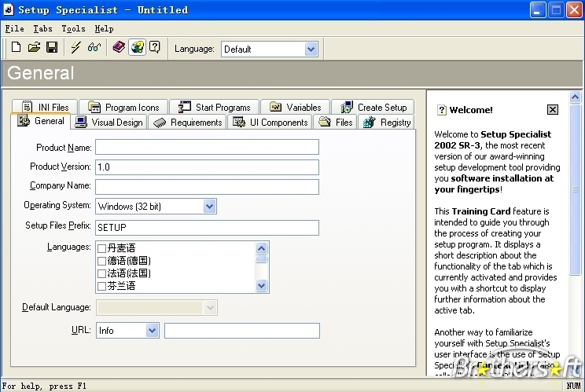Open the Tabs menu
This screenshot has height=392, width=585.
42,29
